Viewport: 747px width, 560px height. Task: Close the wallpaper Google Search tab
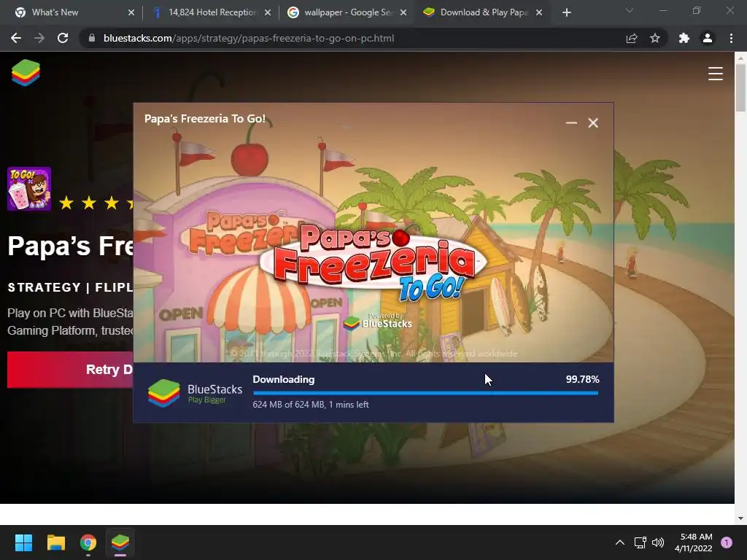click(x=403, y=12)
